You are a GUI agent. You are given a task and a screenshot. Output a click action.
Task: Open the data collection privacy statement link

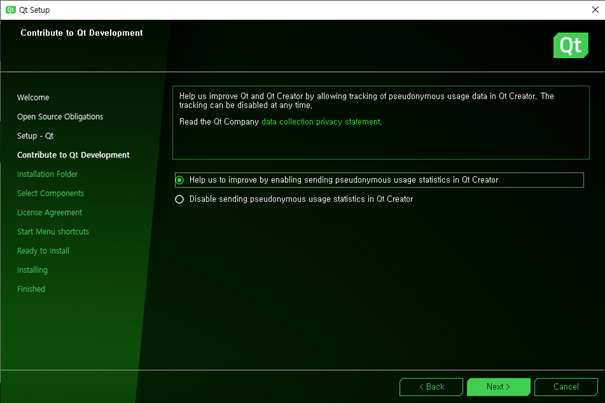[x=321, y=122]
